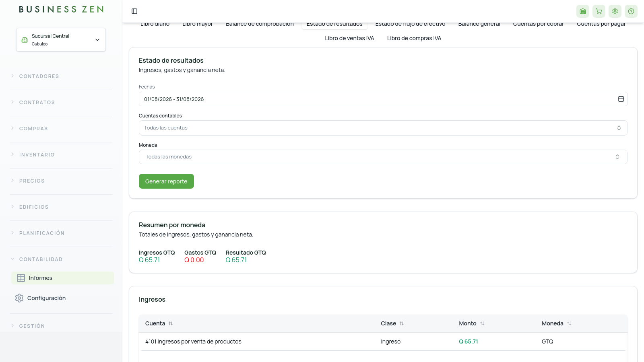Expand the Edificios section
This screenshot has height=362, width=644.
pos(34,207)
